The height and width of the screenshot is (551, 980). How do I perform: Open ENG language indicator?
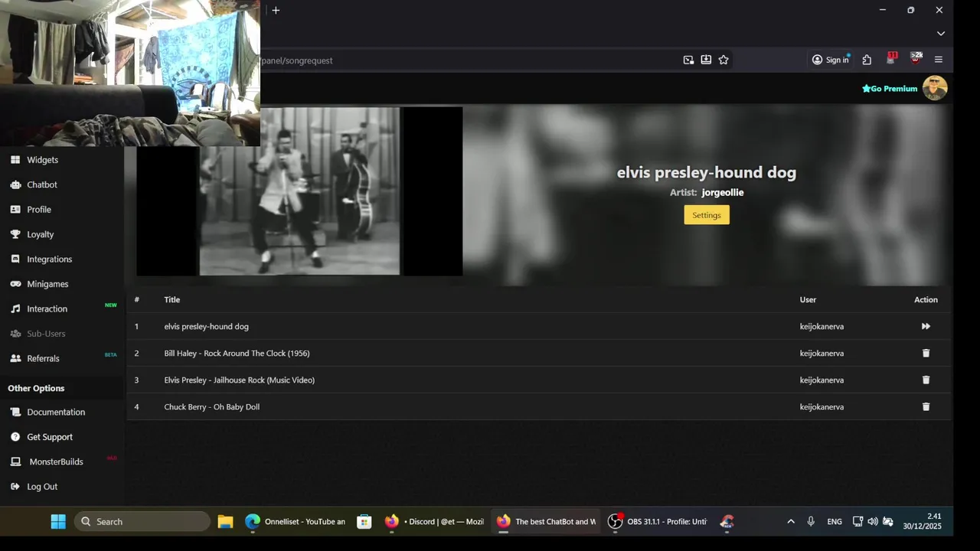tap(835, 522)
